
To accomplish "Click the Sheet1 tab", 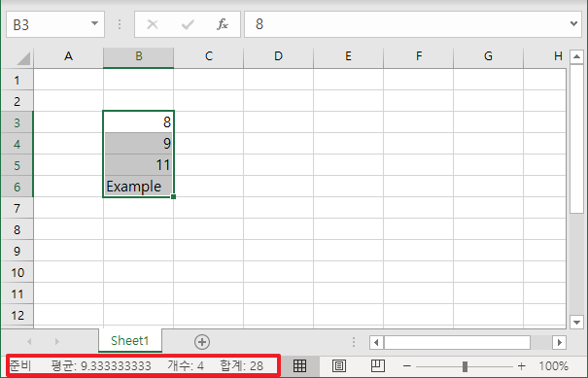I will pos(130,340).
